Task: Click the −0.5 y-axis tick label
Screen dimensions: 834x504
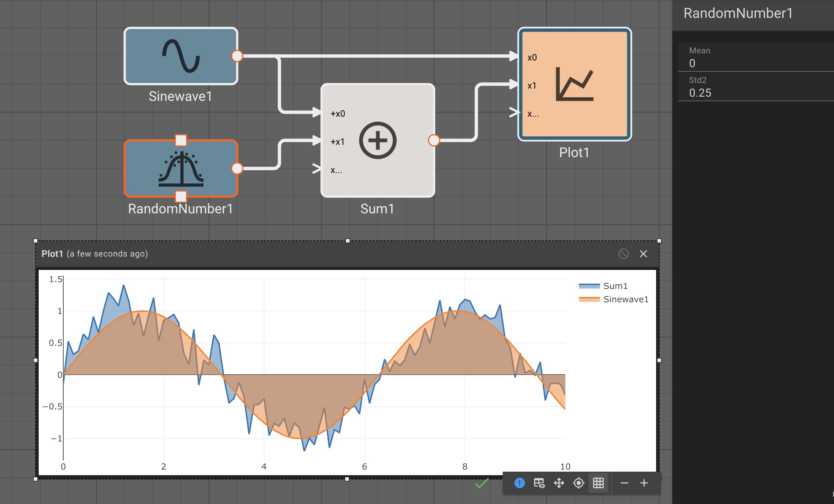Action: (52, 407)
